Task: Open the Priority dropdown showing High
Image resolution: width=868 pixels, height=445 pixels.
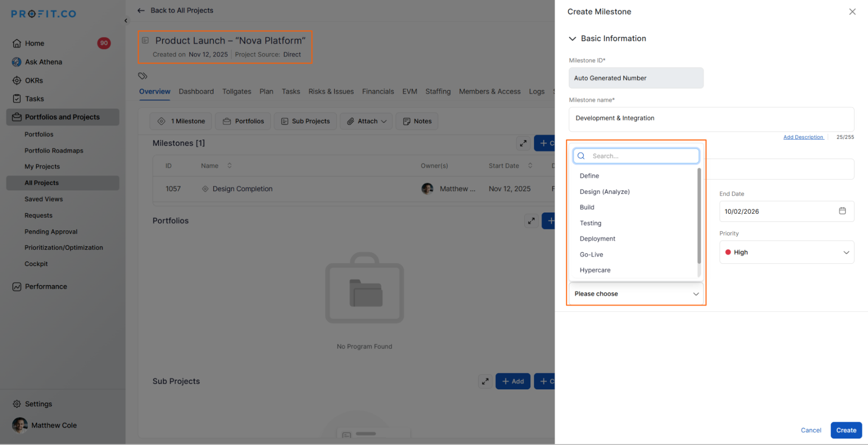Action: [x=786, y=252]
